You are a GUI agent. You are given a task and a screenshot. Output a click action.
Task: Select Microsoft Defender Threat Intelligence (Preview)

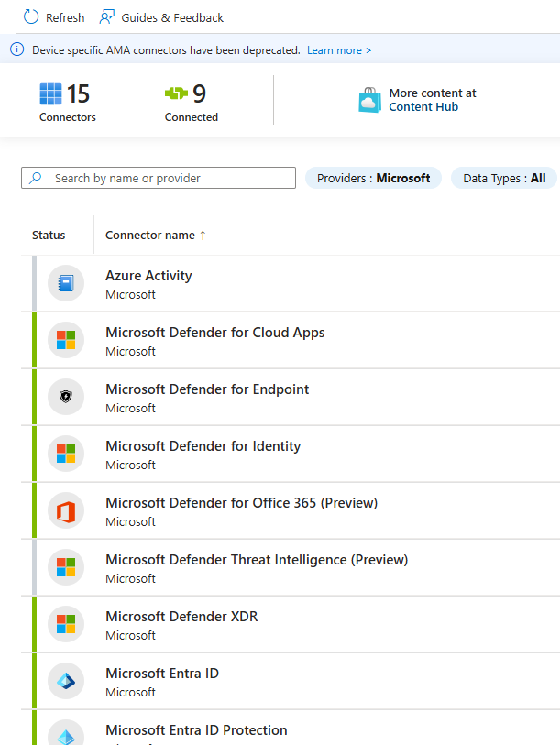[x=291, y=567]
